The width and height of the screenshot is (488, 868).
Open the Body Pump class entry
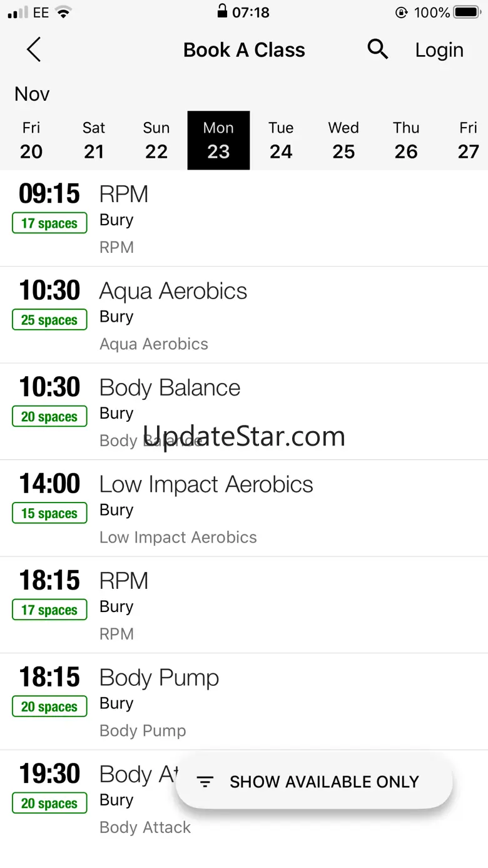point(244,702)
